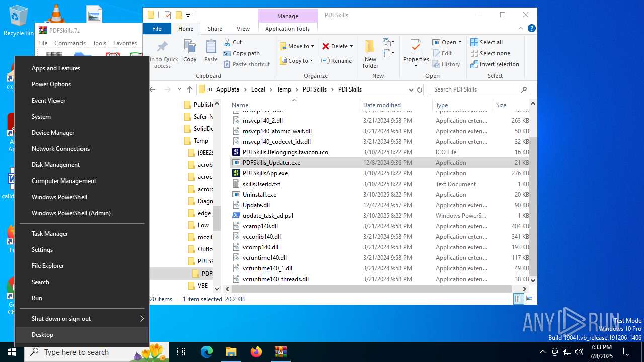The image size is (644, 362).
Task: Click the search magnifier in Search PDFSkills
Action: [x=524, y=89]
